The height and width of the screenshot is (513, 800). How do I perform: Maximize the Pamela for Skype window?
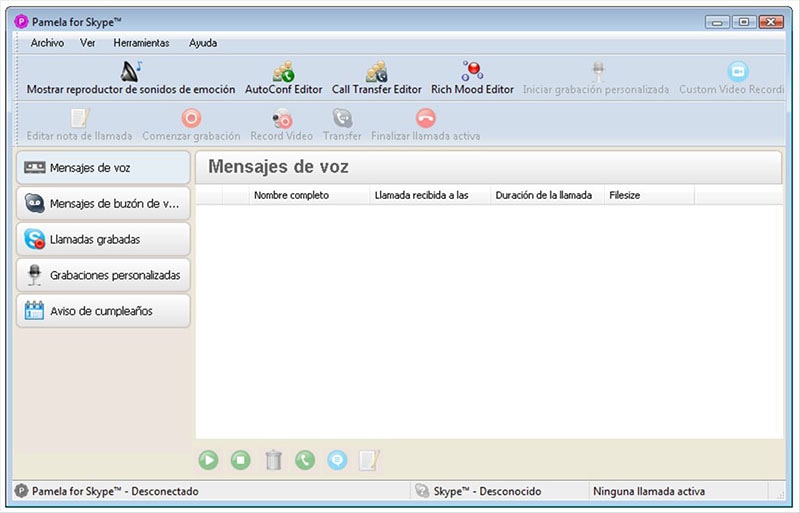click(744, 22)
